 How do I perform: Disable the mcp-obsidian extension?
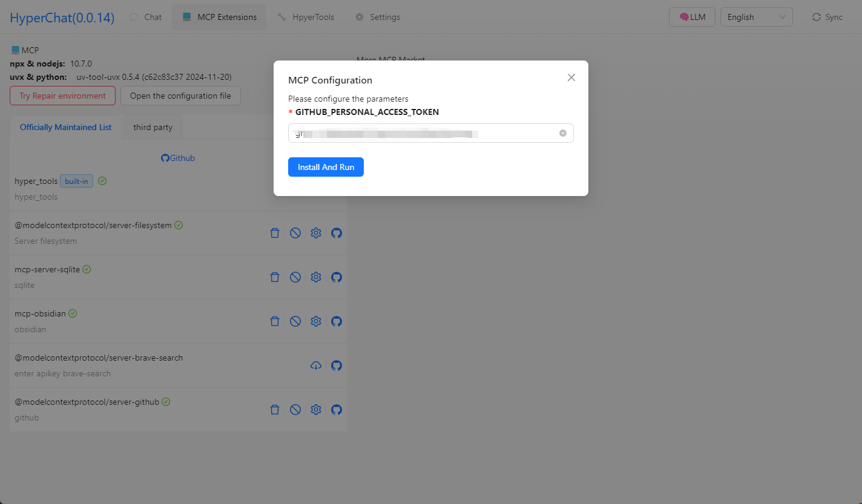point(295,321)
